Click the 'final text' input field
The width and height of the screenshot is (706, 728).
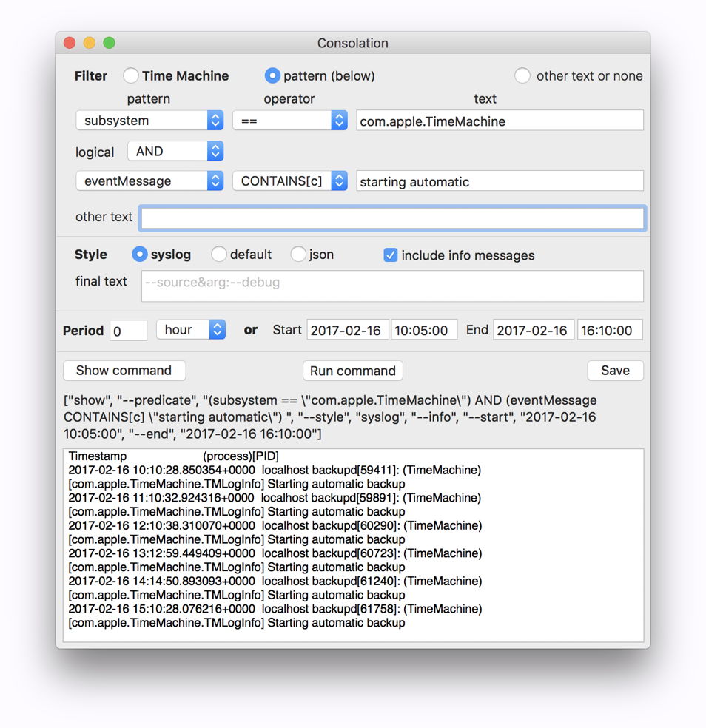(392, 286)
